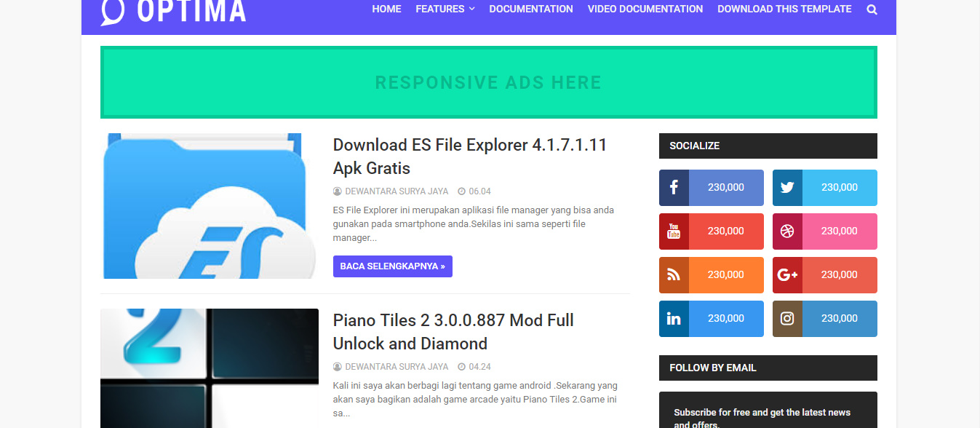
Task: Open the Video Documentation menu item
Action: (x=645, y=9)
